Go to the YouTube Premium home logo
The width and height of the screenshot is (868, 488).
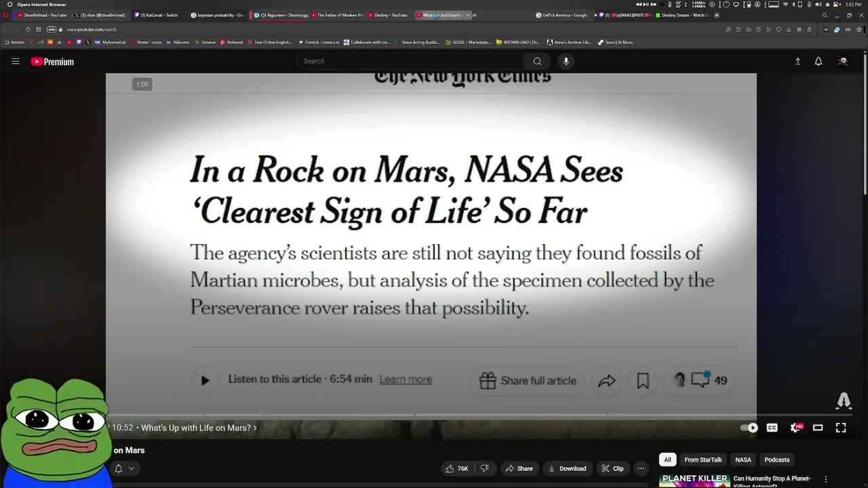pyautogui.click(x=52, y=62)
